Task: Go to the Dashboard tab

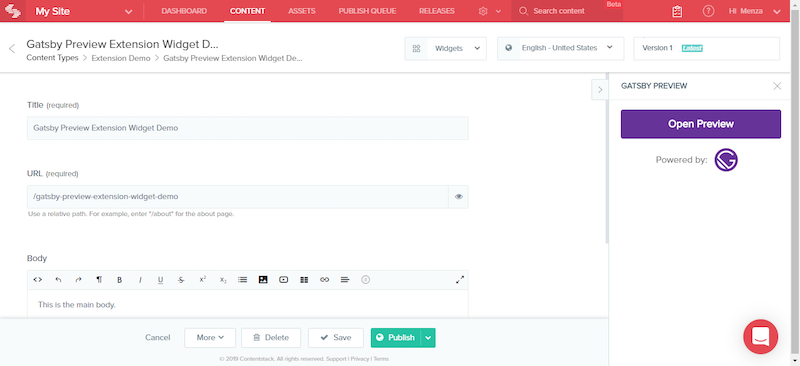Action: point(184,11)
